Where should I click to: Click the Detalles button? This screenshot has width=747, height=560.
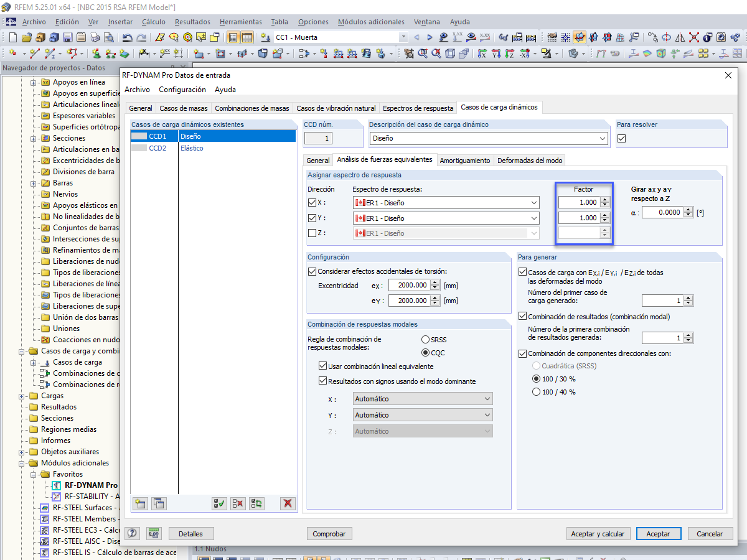(190, 534)
